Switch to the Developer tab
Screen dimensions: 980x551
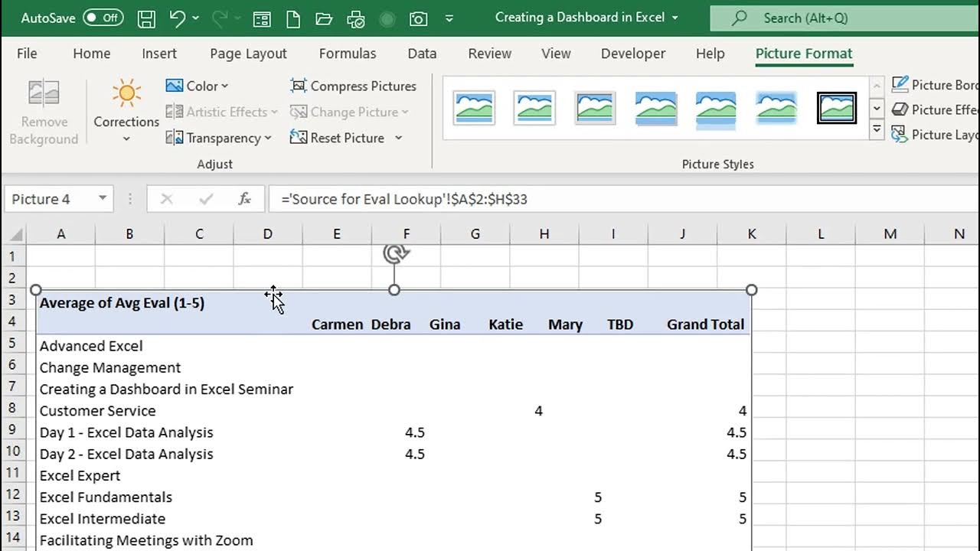coord(633,54)
